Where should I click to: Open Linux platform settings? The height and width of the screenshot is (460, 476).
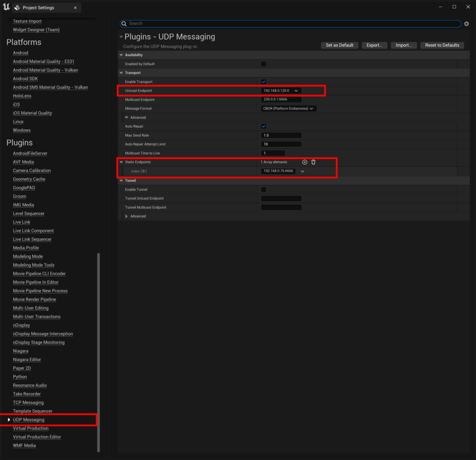point(18,122)
